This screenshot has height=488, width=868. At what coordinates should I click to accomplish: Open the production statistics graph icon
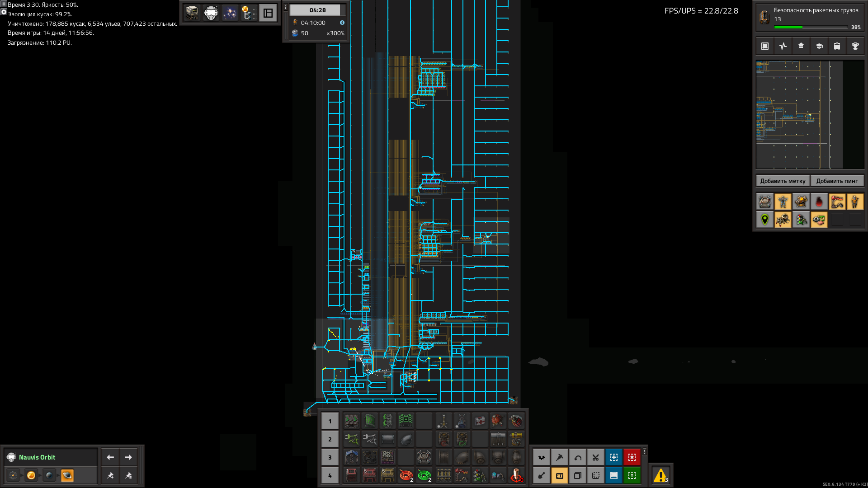[x=783, y=46]
